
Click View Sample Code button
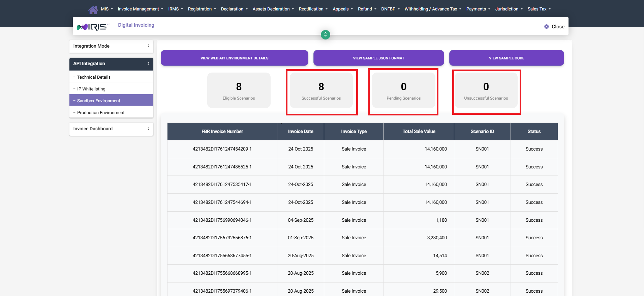[x=506, y=58]
